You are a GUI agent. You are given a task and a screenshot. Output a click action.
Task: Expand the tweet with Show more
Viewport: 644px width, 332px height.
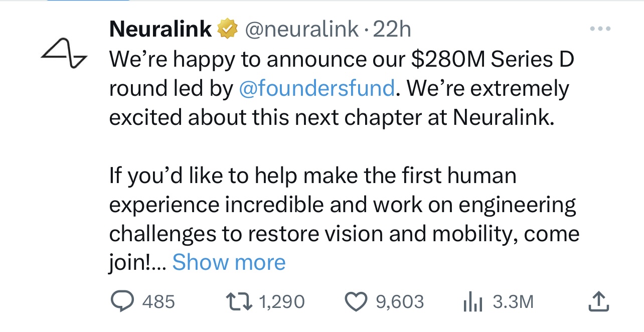click(229, 262)
